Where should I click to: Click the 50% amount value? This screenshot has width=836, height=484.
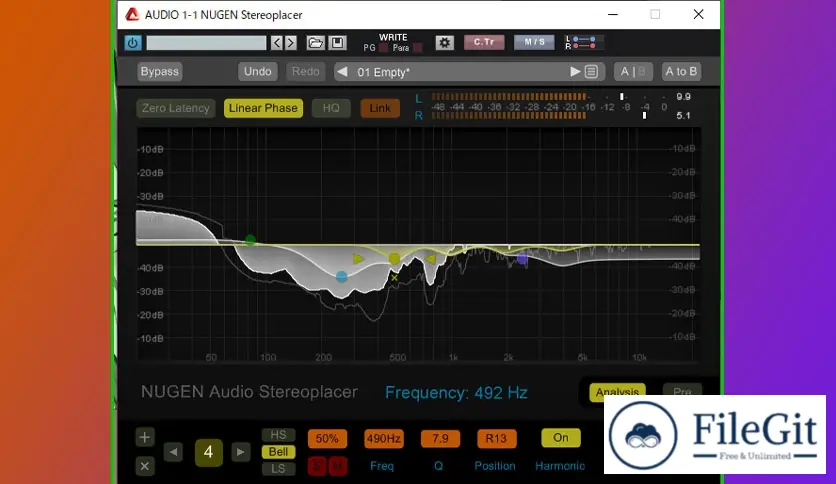[327, 439]
